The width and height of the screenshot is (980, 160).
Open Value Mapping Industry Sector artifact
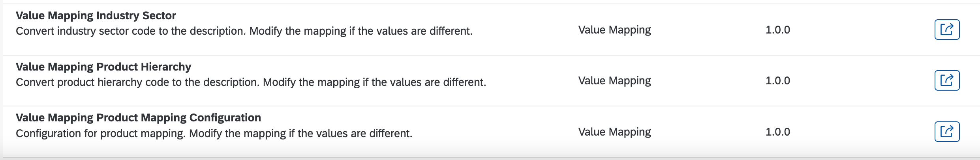point(96,16)
